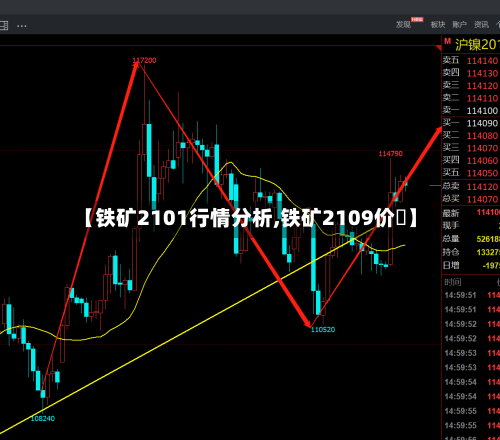Screen dimensions: 500x440
Task: Select the 买四 price 114060
Action: point(482,161)
